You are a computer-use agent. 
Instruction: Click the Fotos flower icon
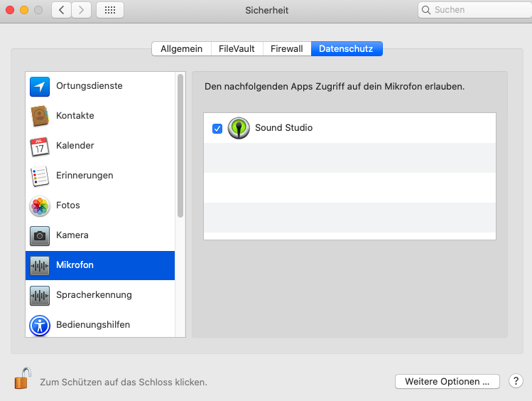pos(40,206)
